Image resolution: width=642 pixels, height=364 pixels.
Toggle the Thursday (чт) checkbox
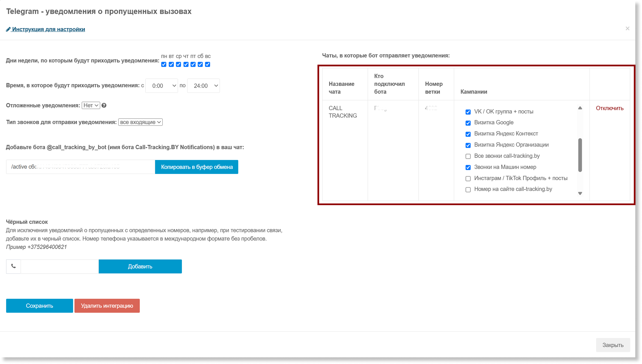pos(186,64)
